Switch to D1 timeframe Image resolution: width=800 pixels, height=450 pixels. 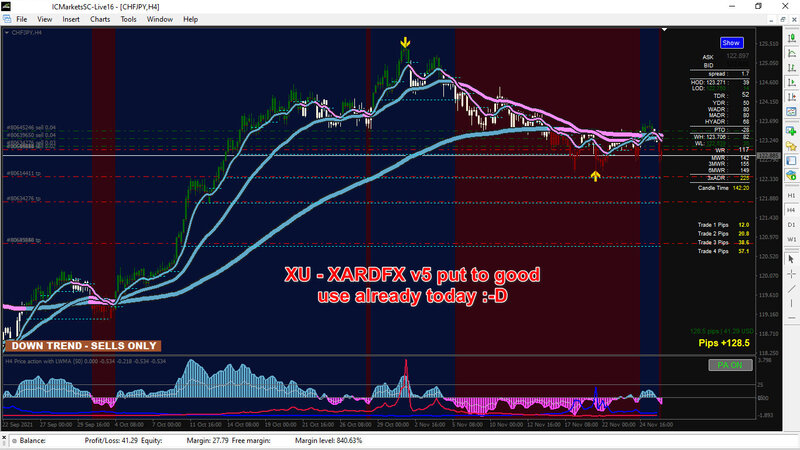pos(791,224)
